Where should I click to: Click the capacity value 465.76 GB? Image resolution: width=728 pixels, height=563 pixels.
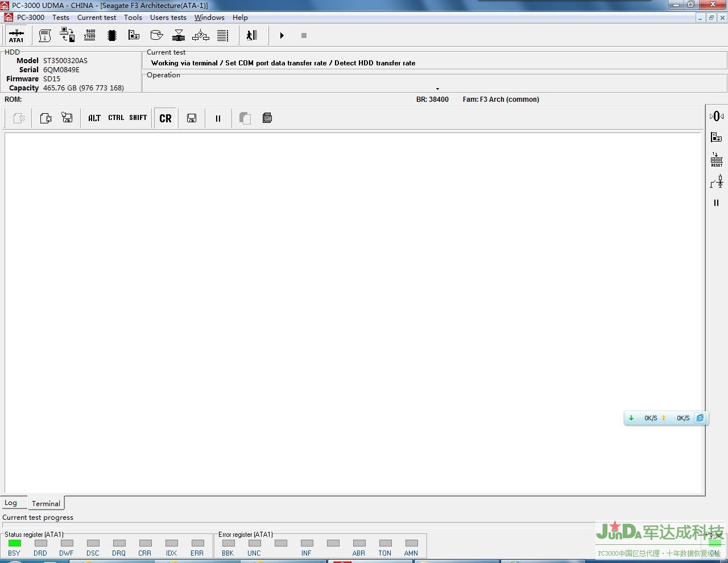click(x=84, y=88)
